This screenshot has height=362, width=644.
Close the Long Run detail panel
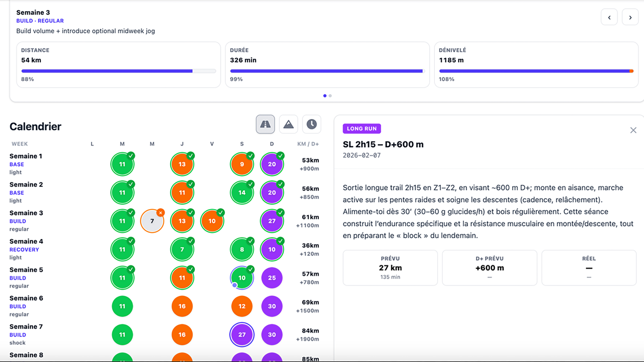633,130
